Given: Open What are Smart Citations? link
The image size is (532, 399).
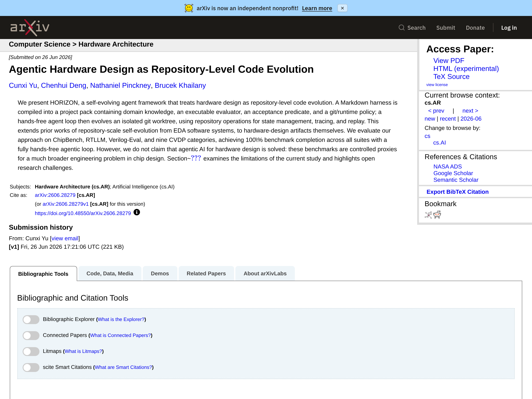Looking at the screenshot, I should pyautogui.click(x=123, y=367).
